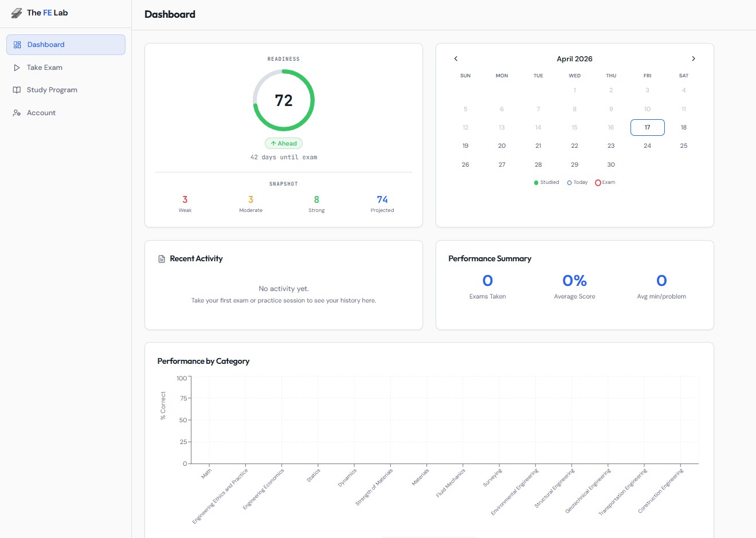Select April 18 in the calendar
The height and width of the screenshot is (538, 756).
684,127
